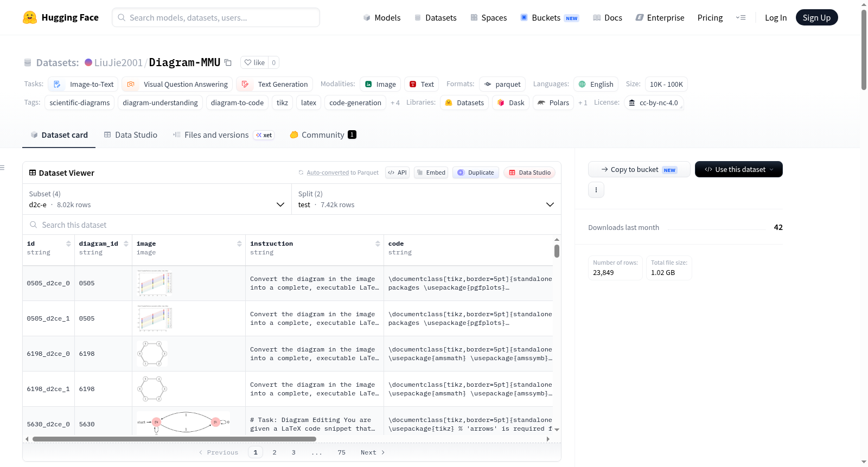Click the Embed button in viewer
Image resolution: width=868 pixels, height=467 pixels.
(431, 172)
